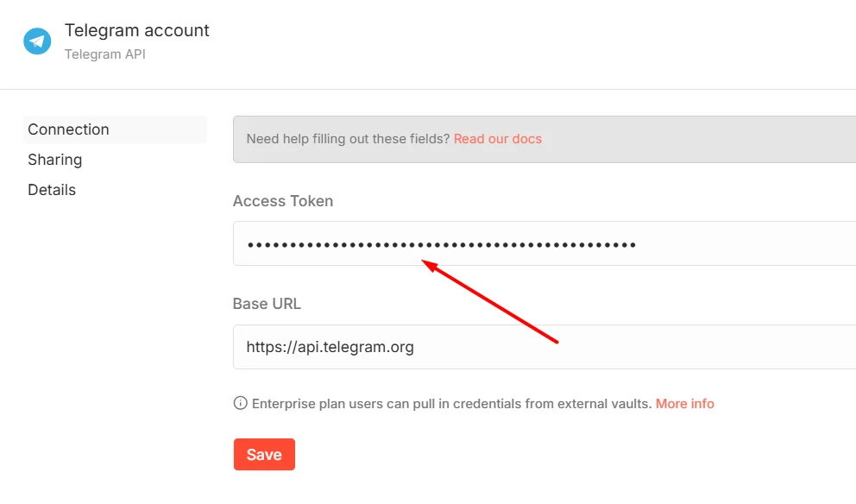Click the blue Telegram logo icon
856x504 pixels.
pyautogui.click(x=37, y=41)
